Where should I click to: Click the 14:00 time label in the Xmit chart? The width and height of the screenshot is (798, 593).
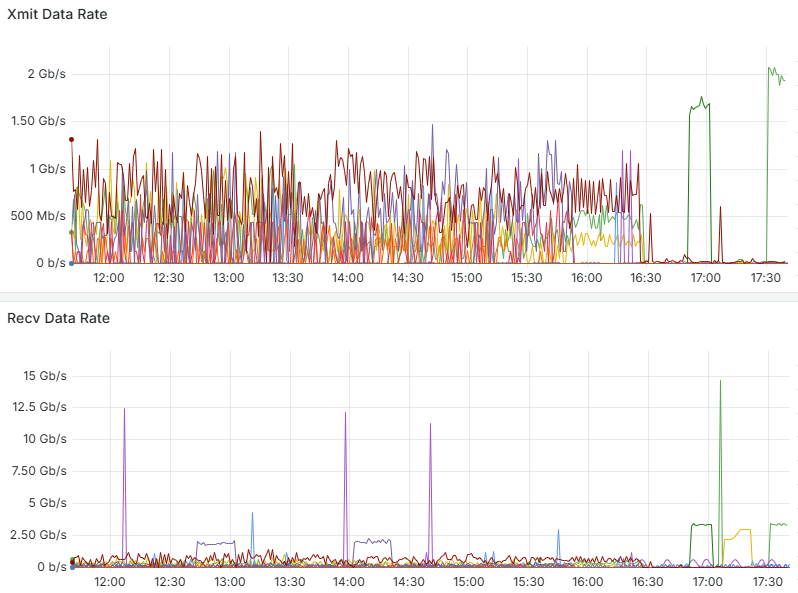coord(348,278)
